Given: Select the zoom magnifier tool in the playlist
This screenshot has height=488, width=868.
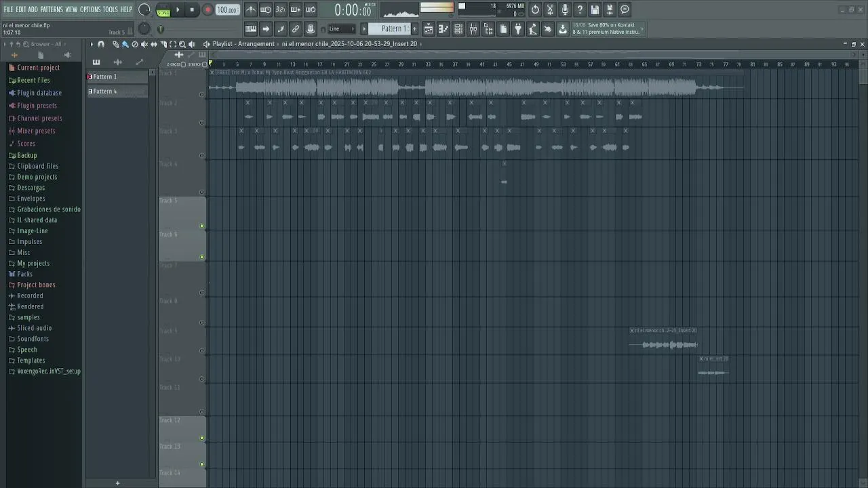Looking at the screenshot, I should pyautogui.click(x=182, y=44).
